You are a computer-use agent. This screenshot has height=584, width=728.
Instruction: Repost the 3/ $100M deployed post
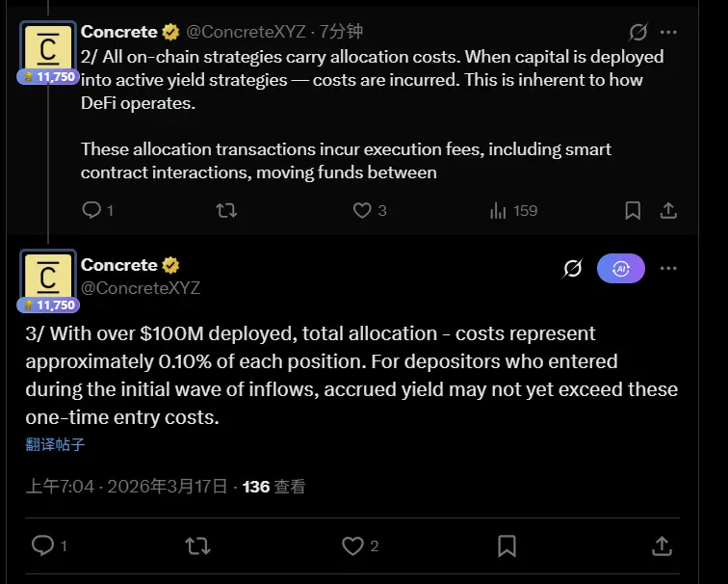point(197,546)
